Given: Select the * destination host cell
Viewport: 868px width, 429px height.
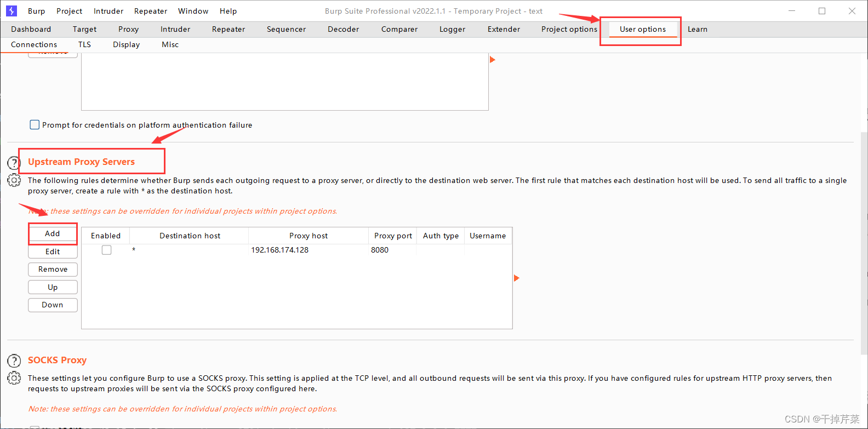Looking at the screenshot, I should pos(190,250).
